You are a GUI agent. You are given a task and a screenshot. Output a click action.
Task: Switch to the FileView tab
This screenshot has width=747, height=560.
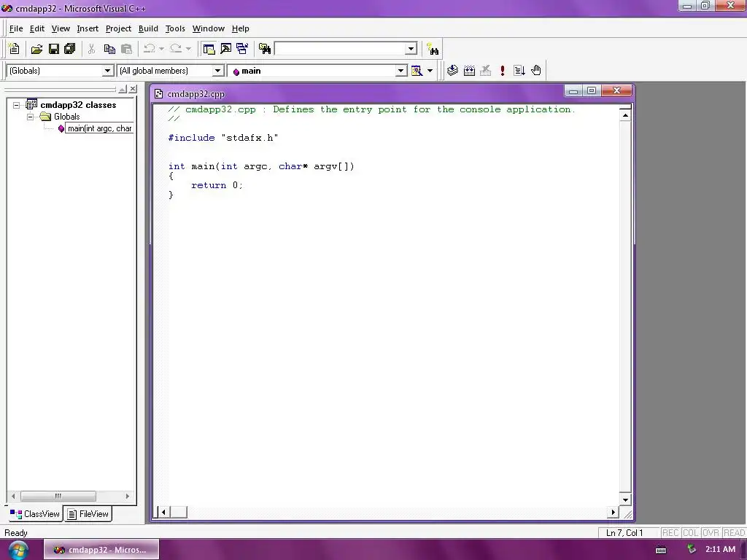click(x=88, y=514)
